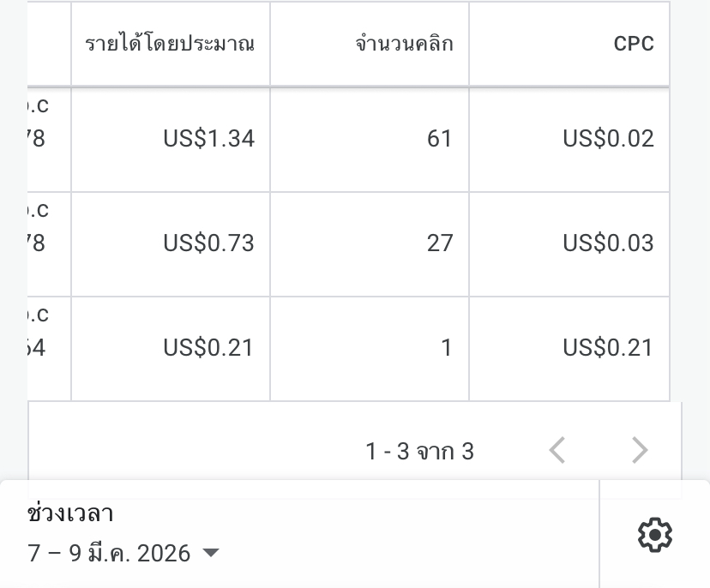Sort by the จำนวนคลิก column header
The height and width of the screenshot is (588, 710).
tap(404, 44)
